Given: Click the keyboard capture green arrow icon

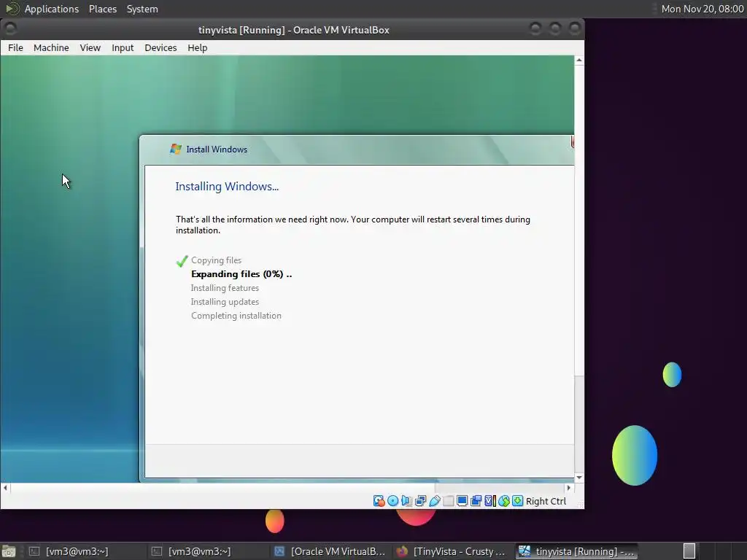Looking at the screenshot, I should pos(517,501).
